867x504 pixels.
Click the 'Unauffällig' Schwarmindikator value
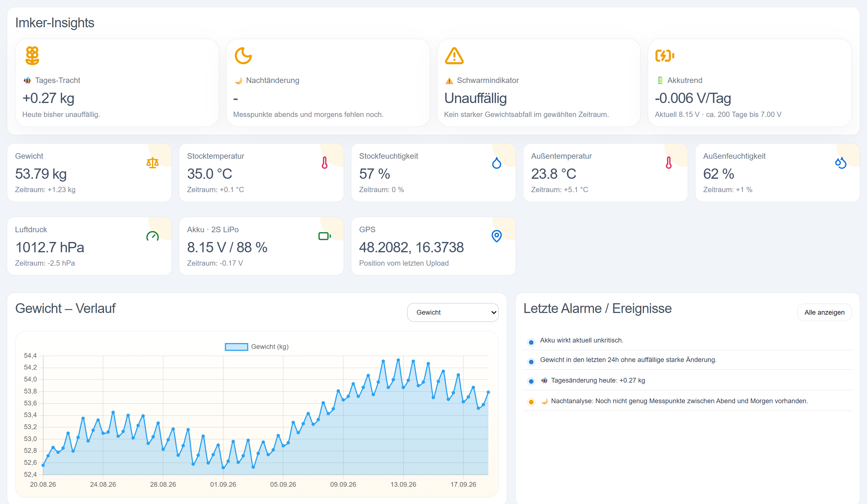tap(476, 98)
